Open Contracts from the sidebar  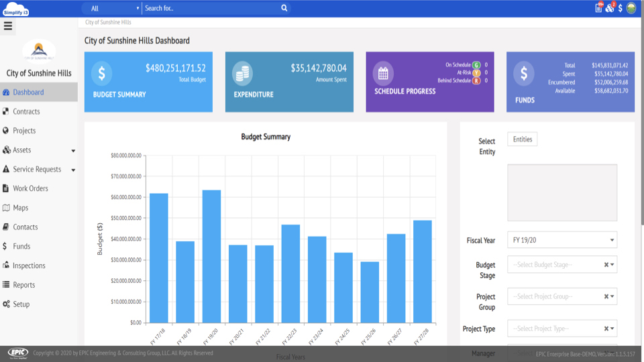(x=26, y=112)
